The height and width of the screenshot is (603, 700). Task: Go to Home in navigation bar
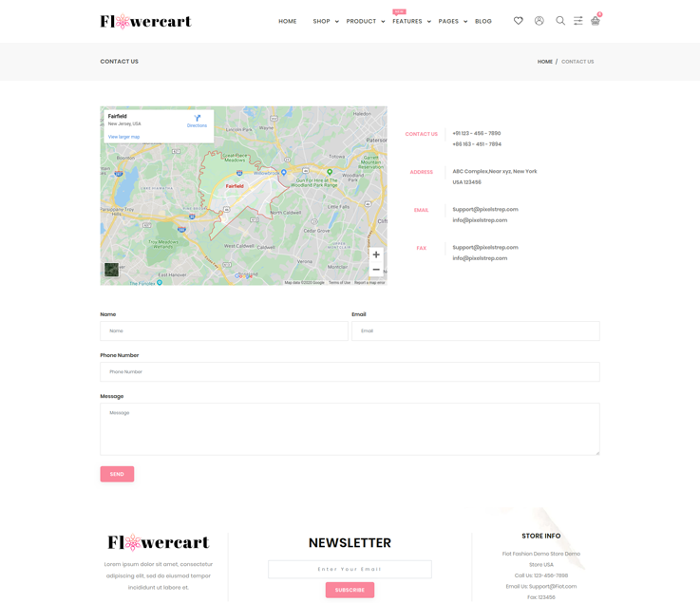click(x=288, y=21)
